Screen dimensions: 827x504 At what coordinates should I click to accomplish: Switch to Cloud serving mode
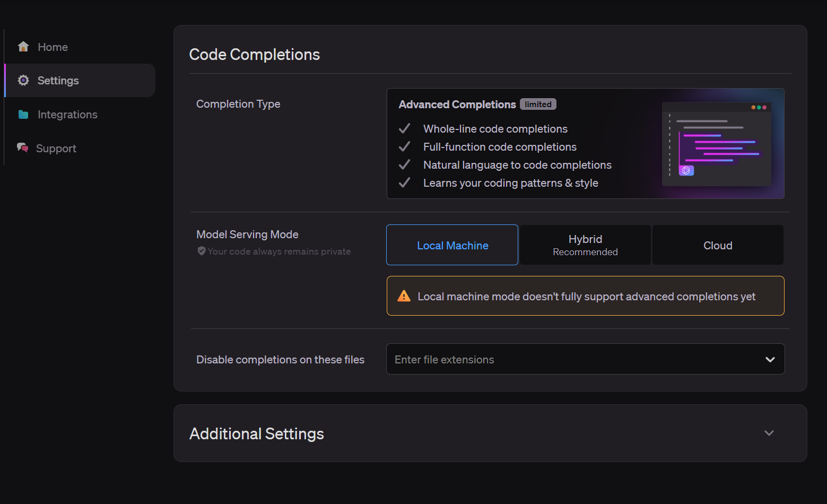click(717, 245)
